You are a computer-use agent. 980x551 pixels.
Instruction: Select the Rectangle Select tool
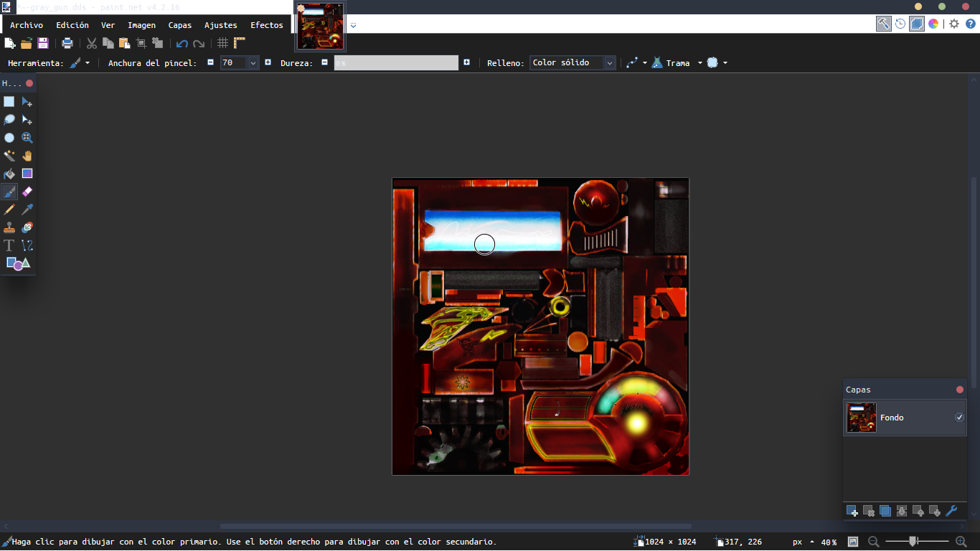click(x=9, y=102)
